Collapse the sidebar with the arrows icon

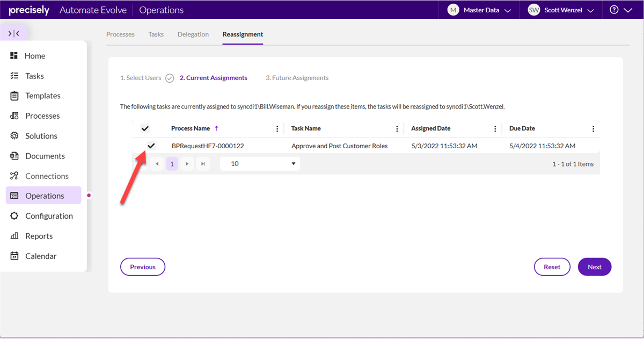click(x=14, y=33)
